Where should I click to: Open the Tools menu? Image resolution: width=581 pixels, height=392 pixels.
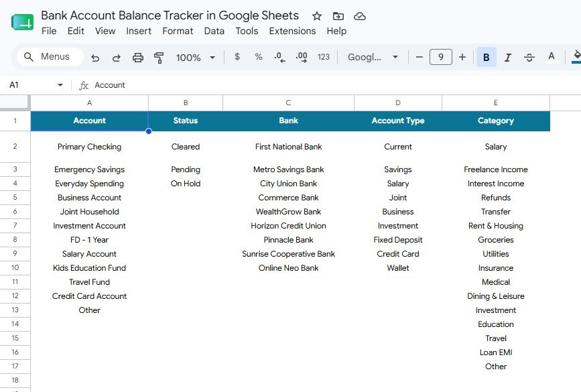point(247,31)
